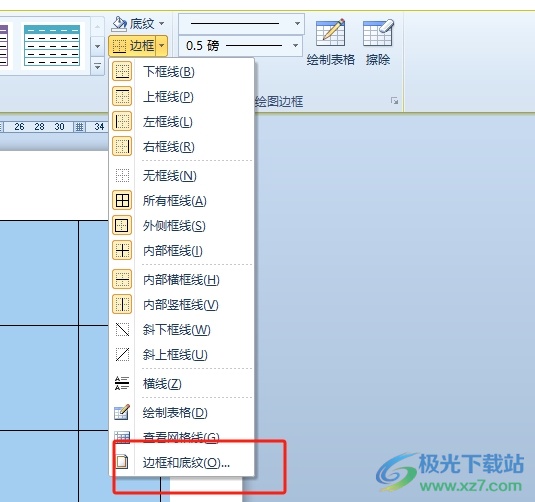Click the 上框线 top border icon
Image resolution: width=535 pixels, height=502 pixels.
coord(122,96)
